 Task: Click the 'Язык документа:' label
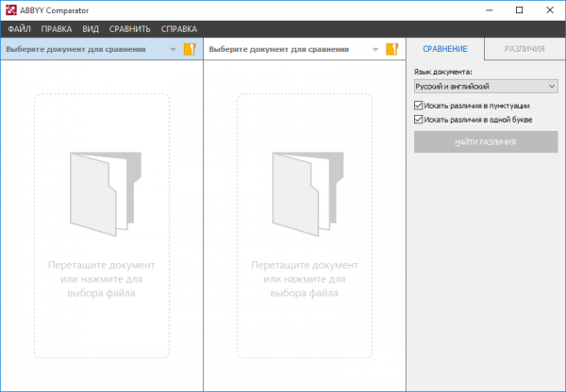tap(443, 72)
